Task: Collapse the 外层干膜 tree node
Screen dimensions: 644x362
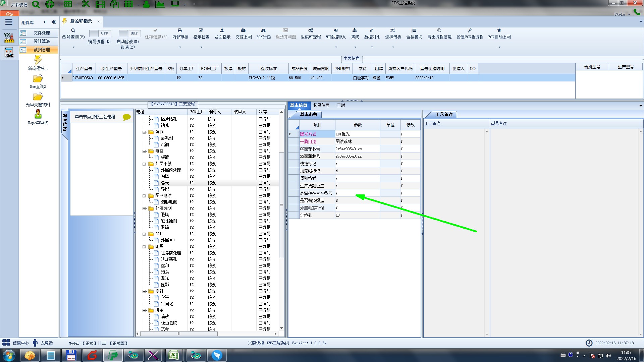Action: click(144, 164)
